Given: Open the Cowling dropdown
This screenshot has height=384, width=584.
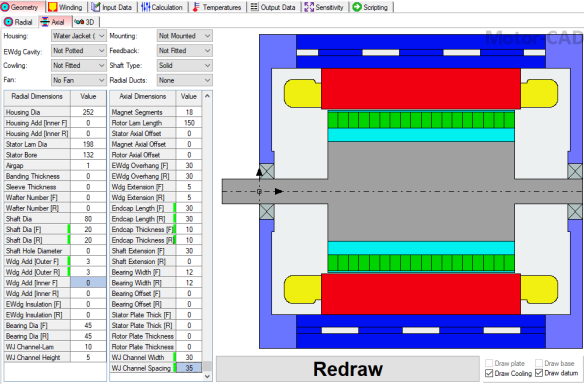Looking at the screenshot, I should coord(79,66).
